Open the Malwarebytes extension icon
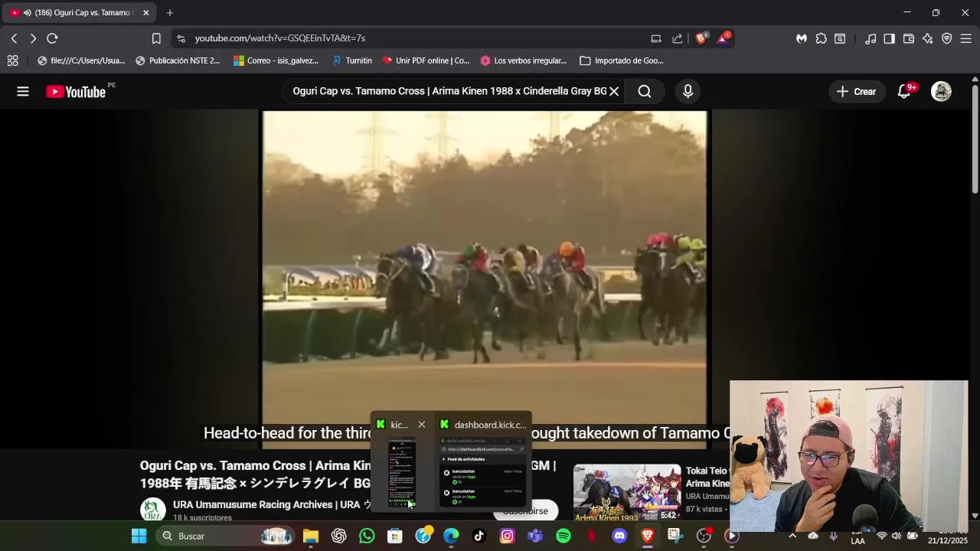The width and height of the screenshot is (980, 551). coord(802,38)
